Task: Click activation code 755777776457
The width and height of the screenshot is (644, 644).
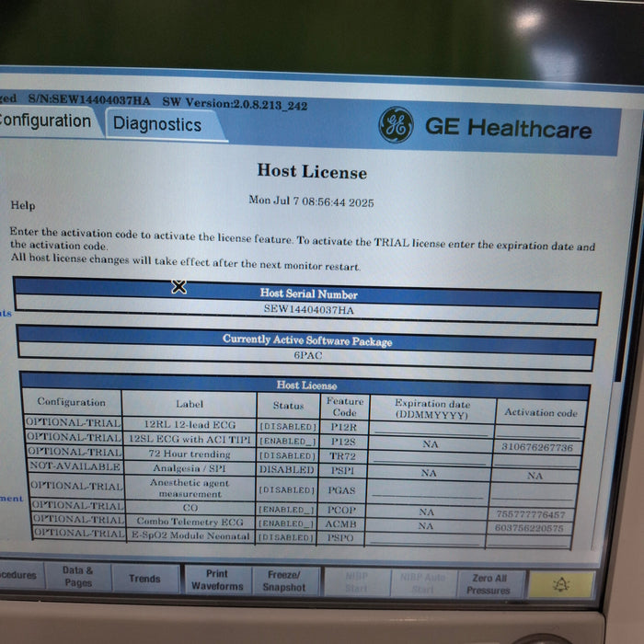Action: 531,514
